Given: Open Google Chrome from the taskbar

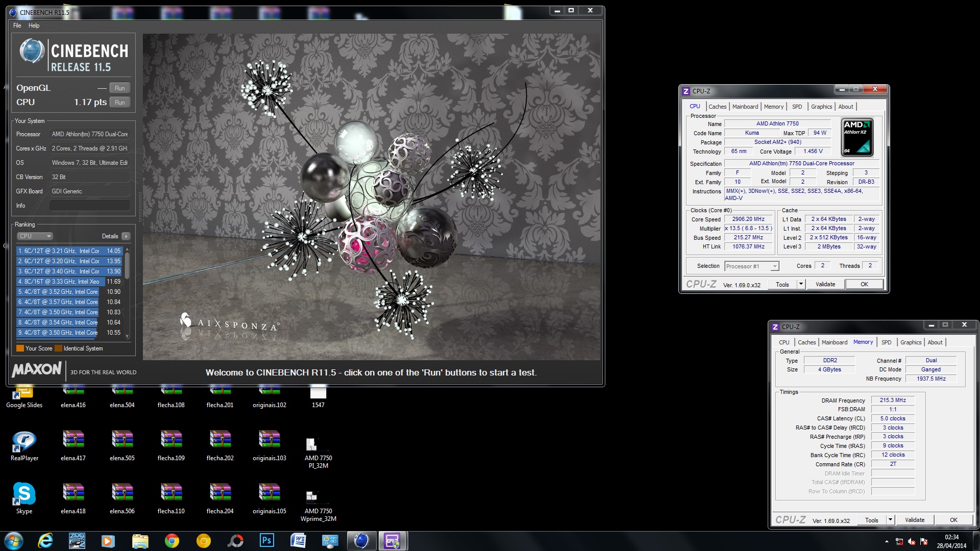Looking at the screenshot, I should [172, 541].
